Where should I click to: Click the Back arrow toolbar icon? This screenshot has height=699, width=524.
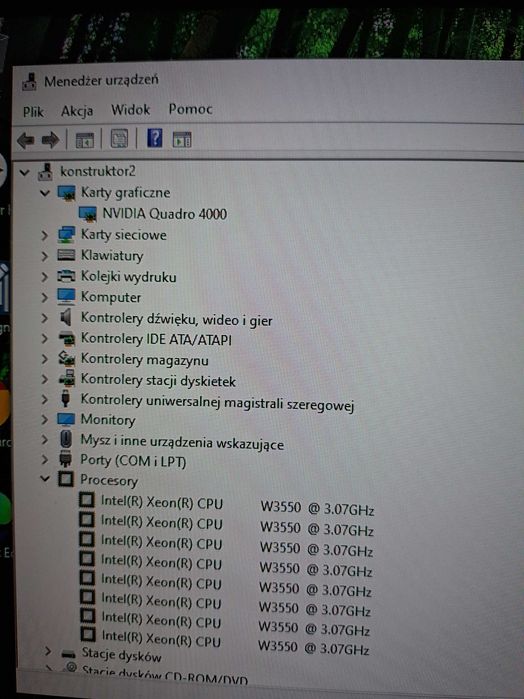pos(25,140)
